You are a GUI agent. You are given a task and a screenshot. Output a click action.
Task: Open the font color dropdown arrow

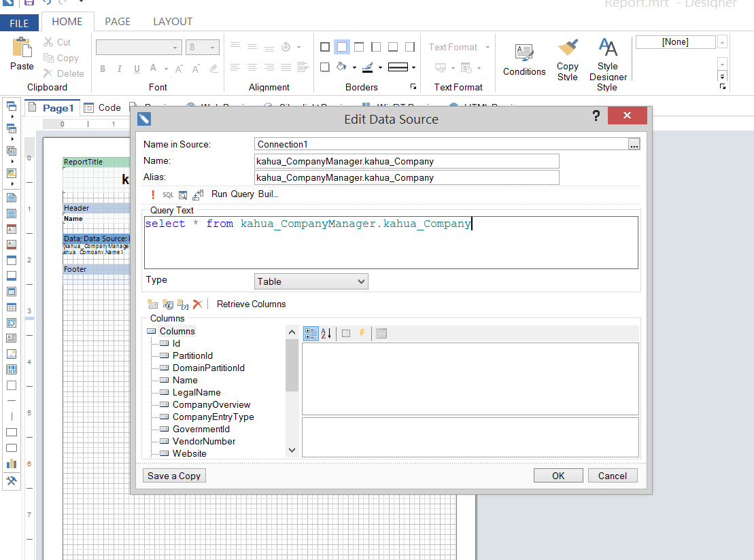(166, 69)
